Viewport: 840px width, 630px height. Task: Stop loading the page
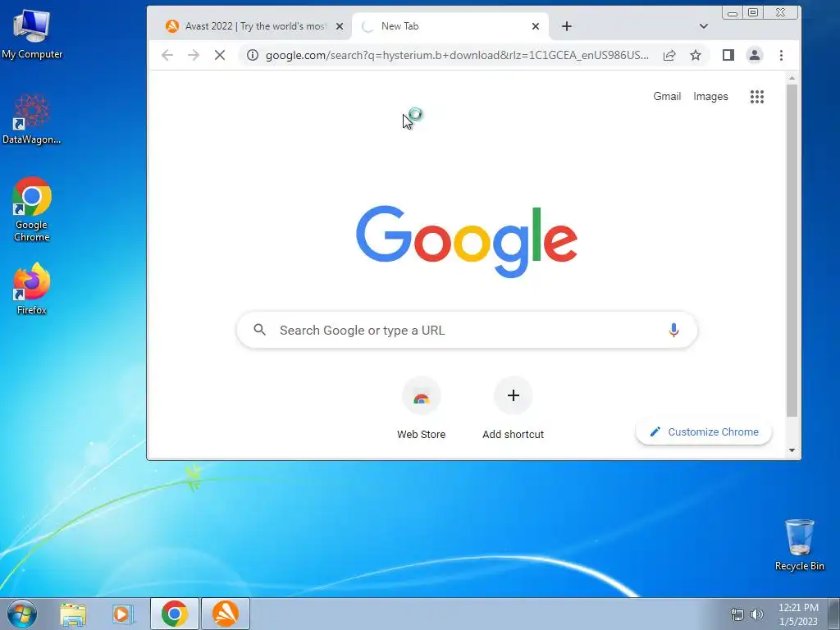[x=220, y=55]
